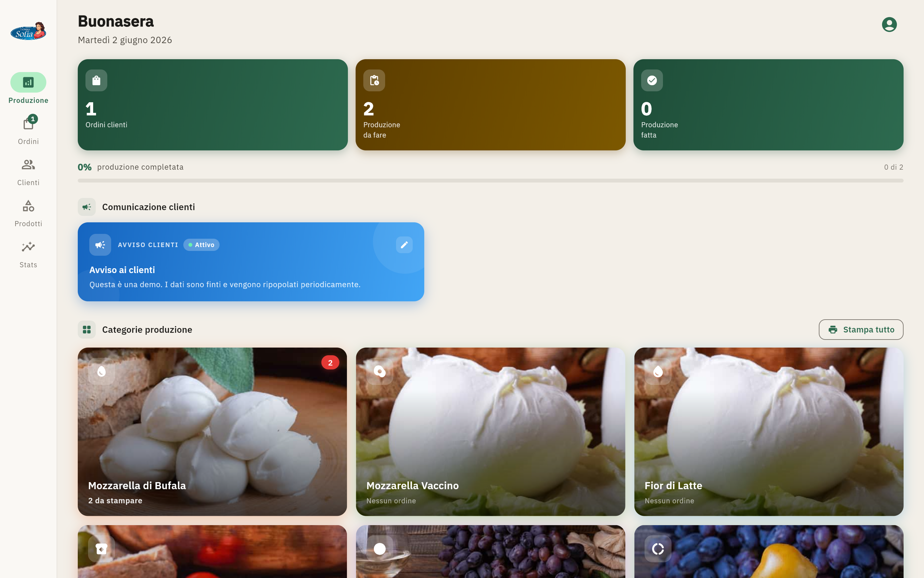The width and height of the screenshot is (924, 578).
Task: Click the 'Avviso ai clienti' title
Action: [x=122, y=270]
